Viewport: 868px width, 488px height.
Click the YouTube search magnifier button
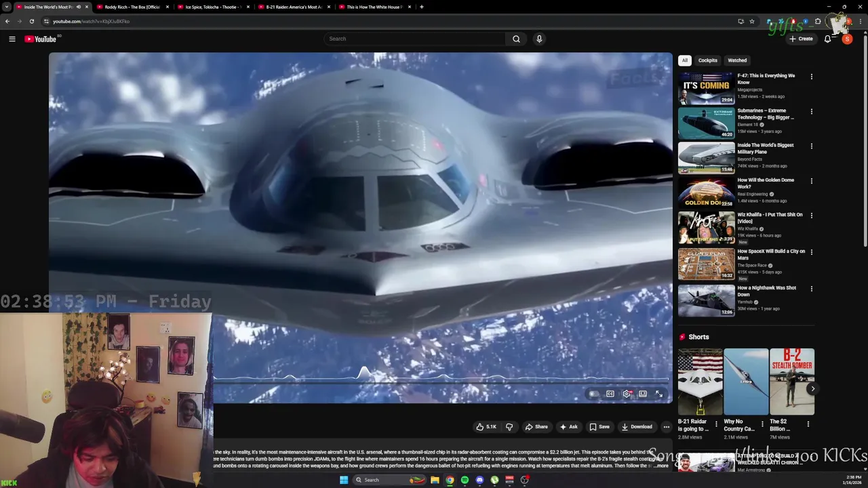tap(516, 39)
